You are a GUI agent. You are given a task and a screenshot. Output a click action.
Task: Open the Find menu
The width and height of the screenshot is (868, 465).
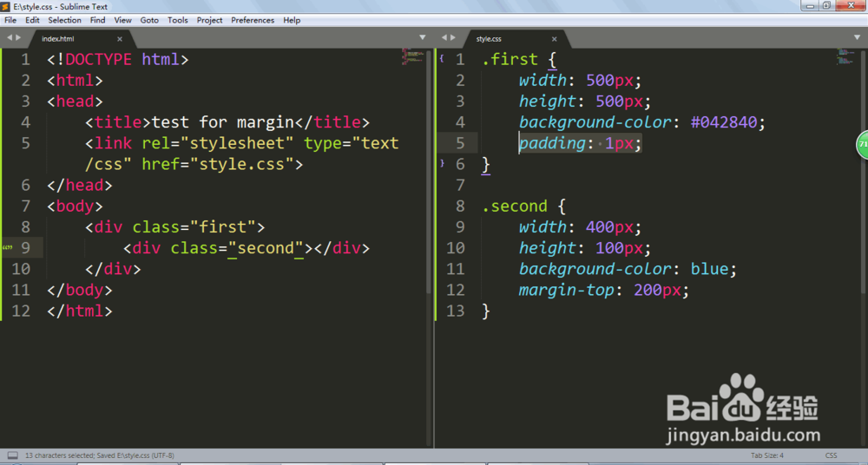point(97,20)
